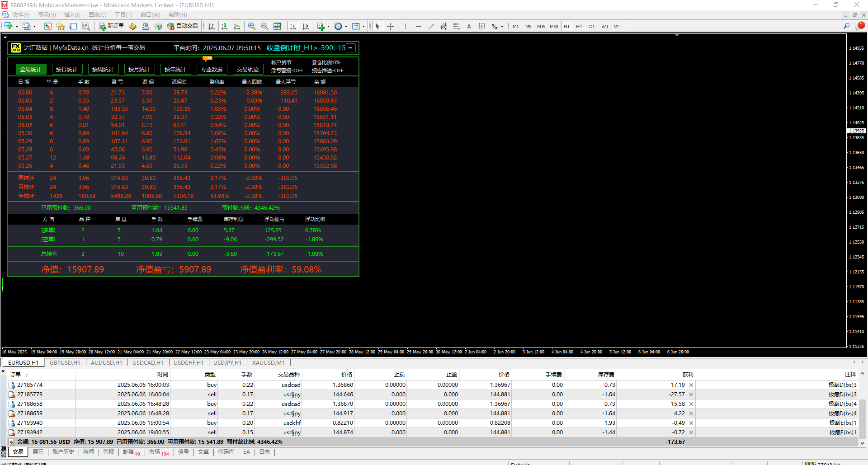The image size is (868, 465).
Task: Toggle chart auto scroll
Action: (x=293, y=26)
